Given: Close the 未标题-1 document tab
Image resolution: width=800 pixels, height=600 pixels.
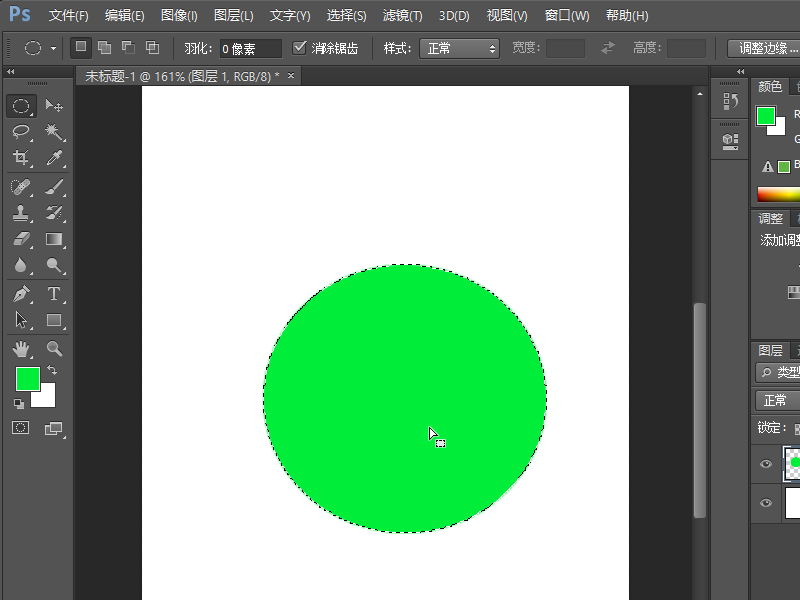Looking at the screenshot, I should pyautogui.click(x=291, y=76).
